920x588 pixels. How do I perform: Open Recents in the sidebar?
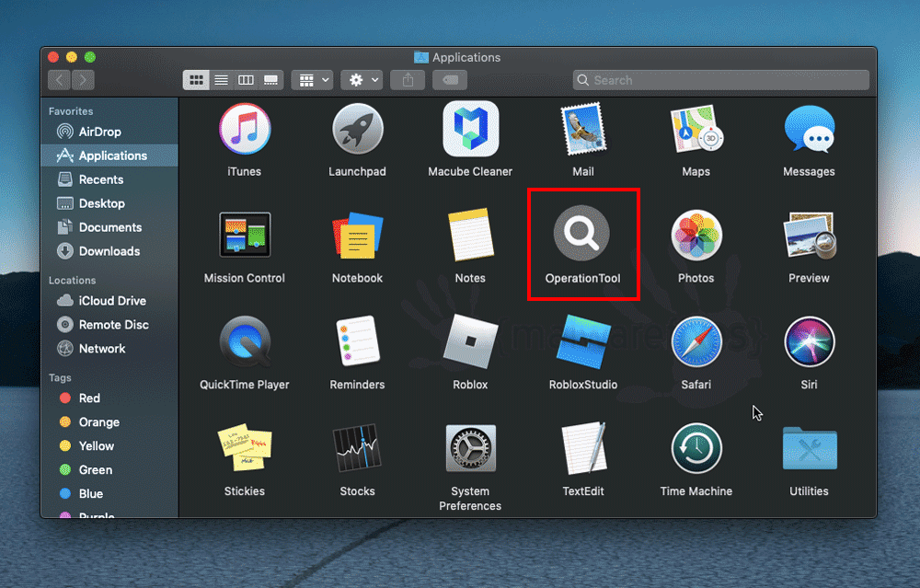click(x=109, y=179)
